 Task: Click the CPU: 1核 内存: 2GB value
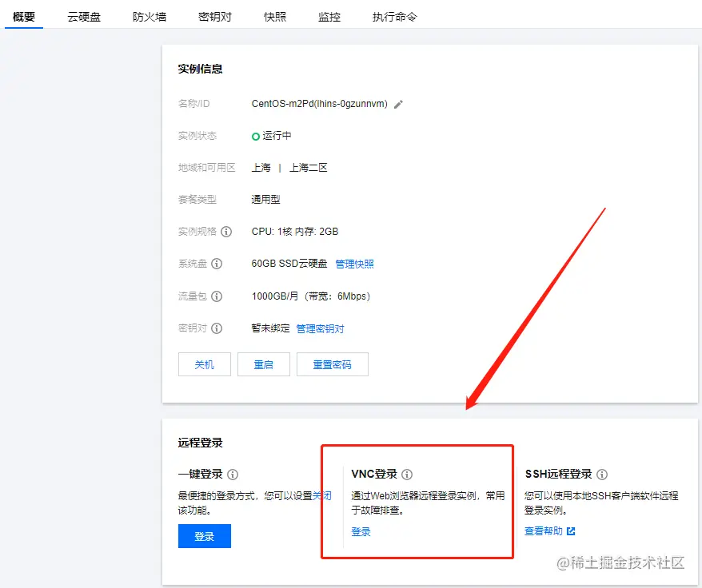pos(295,232)
